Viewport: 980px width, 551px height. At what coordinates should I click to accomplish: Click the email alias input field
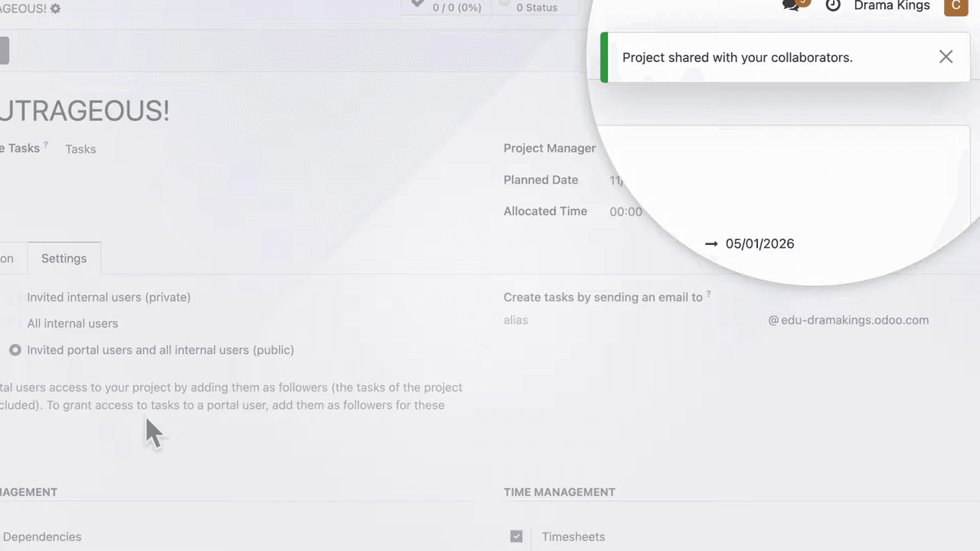(x=628, y=320)
